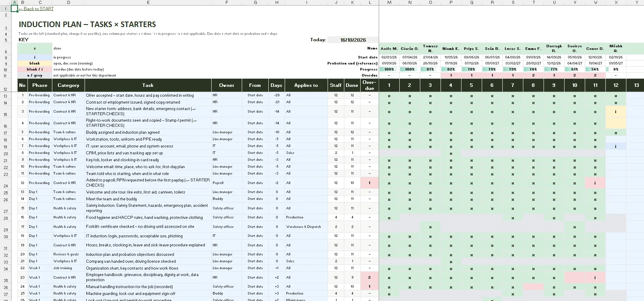Select starter name 'Niamh K.'
This screenshot has height=301, width=644.
451,49
